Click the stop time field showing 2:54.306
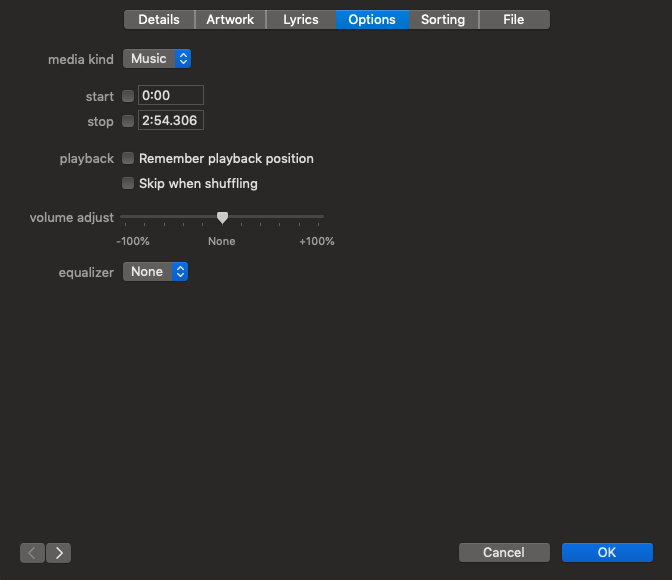Screen dimensions: 672x580 tap(170, 121)
